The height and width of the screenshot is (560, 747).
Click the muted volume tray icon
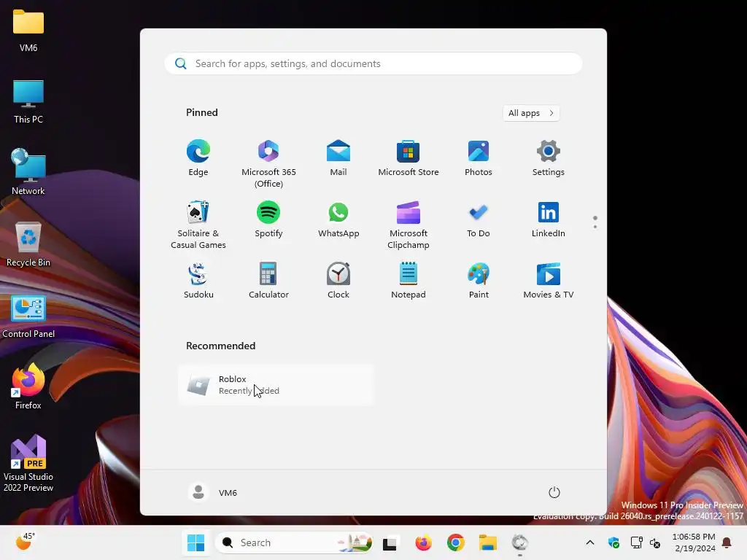coord(655,542)
